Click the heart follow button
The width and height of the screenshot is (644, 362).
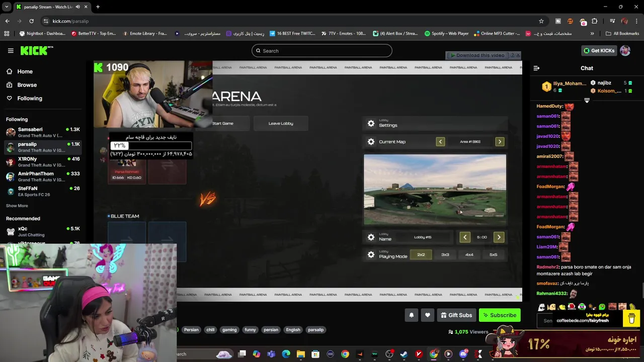click(428, 315)
